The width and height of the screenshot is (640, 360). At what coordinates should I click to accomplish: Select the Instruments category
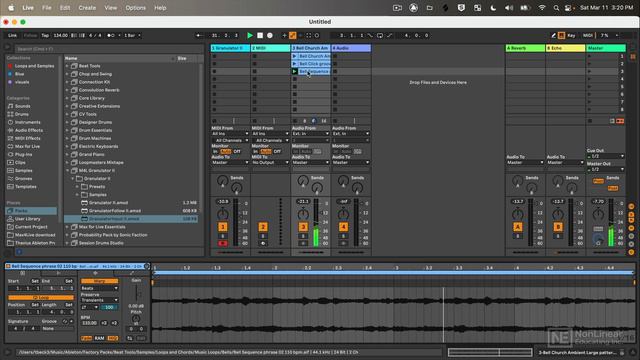click(x=27, y=122)
